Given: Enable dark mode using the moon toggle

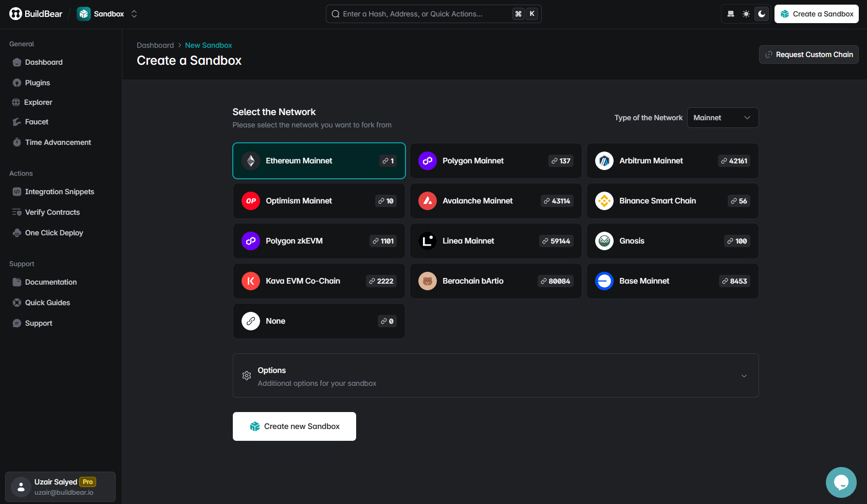Looking at the screenshot, I should click(x=761, y=14).
